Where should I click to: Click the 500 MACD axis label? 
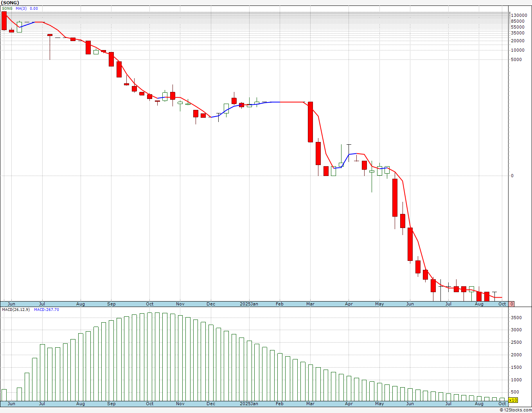[x=515, y=392]
